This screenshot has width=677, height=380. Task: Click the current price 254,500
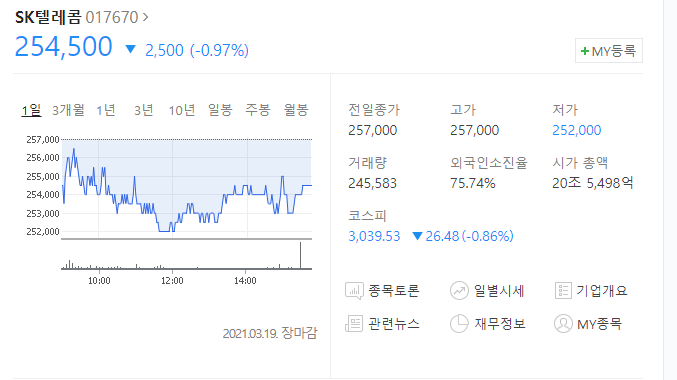(x=63, y=47)
